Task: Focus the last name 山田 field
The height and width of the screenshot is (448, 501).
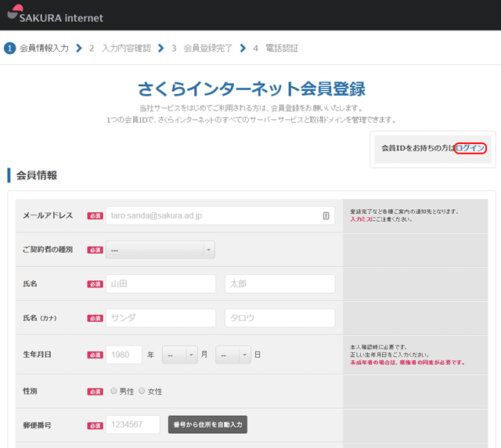Action: (160, 284)
